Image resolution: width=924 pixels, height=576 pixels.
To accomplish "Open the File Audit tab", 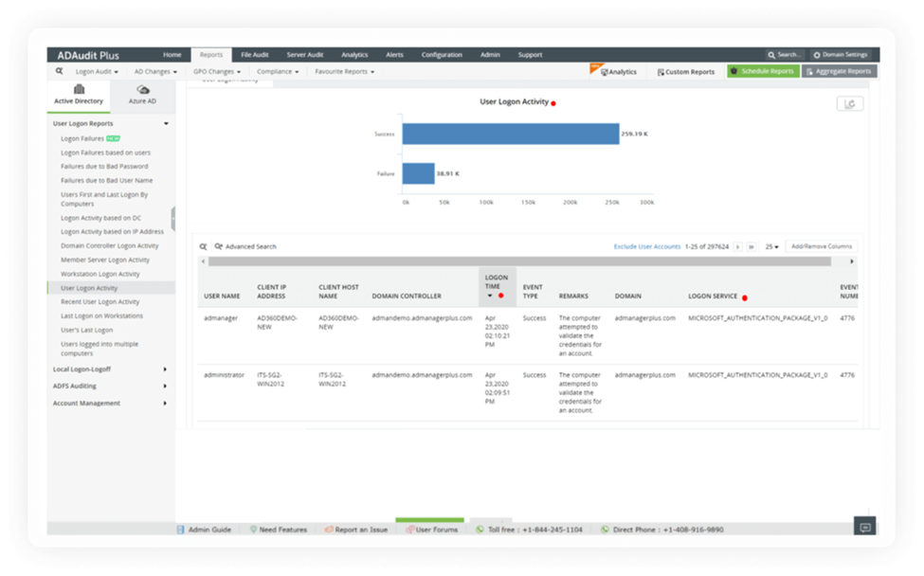I will pos(255,55).
